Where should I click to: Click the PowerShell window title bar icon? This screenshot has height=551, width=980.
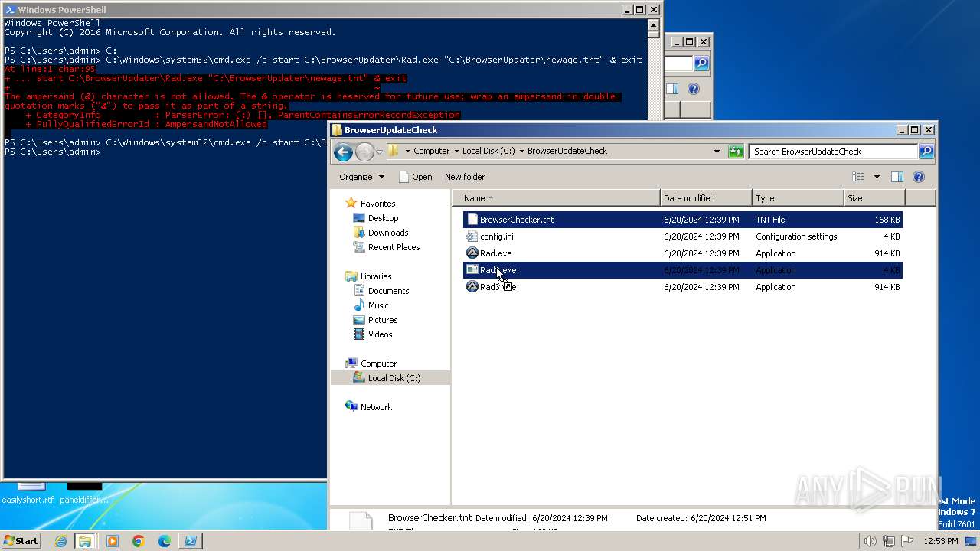[x=9, y=10]
